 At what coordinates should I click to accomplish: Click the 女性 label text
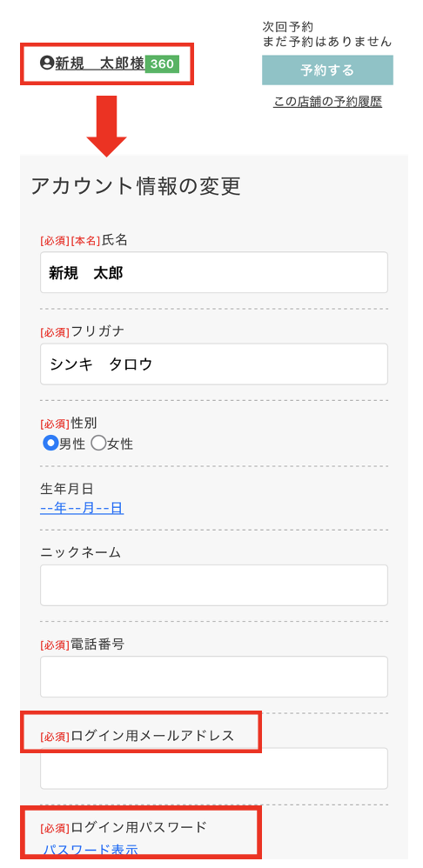(120, 444)
